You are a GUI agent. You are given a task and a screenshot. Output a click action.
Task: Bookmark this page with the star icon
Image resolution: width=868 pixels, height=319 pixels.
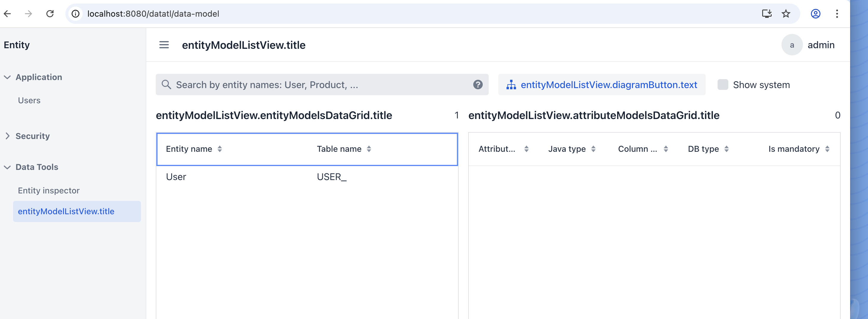click(x=785, y=14)
